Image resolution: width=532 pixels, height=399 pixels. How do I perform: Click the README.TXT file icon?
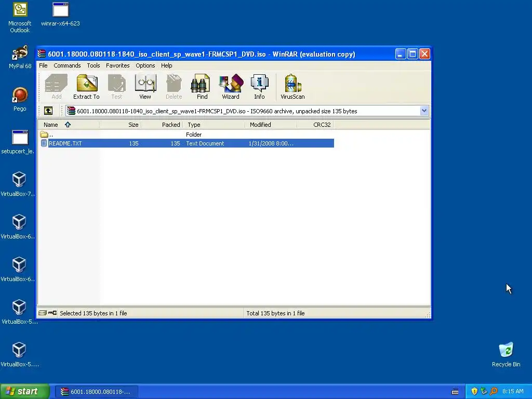(x=44, y=143)
